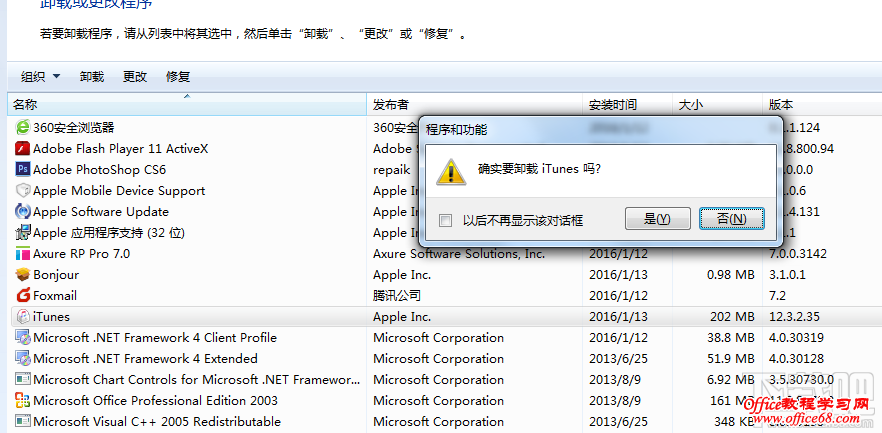Click the 6.92 MB size cell
882x433 pixels.
[731, 380]
